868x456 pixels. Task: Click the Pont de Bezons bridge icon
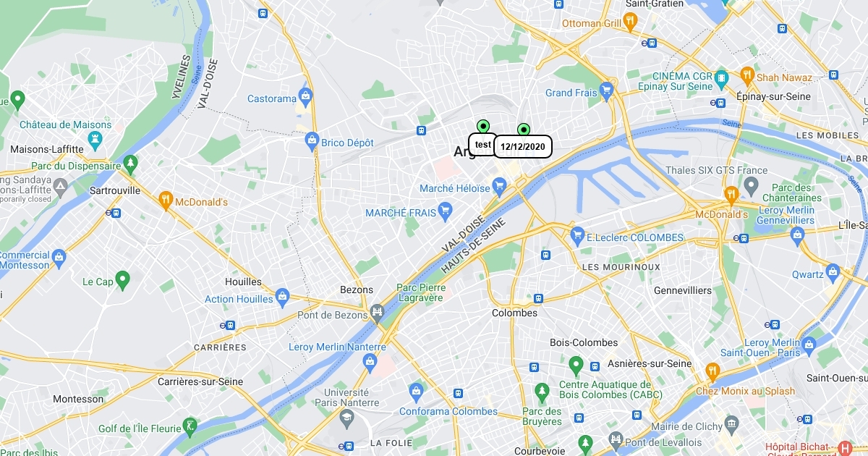[x=376, y=312]
